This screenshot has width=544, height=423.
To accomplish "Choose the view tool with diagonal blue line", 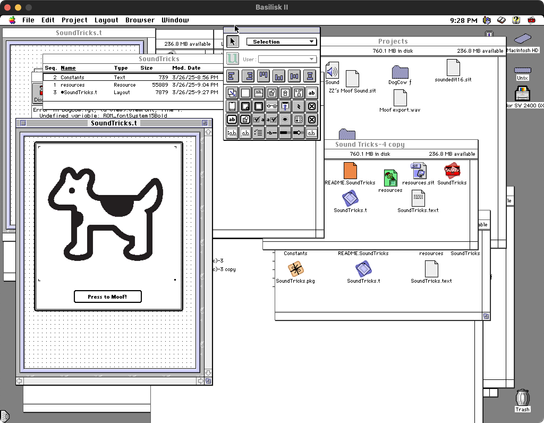I will coord(232,93).
